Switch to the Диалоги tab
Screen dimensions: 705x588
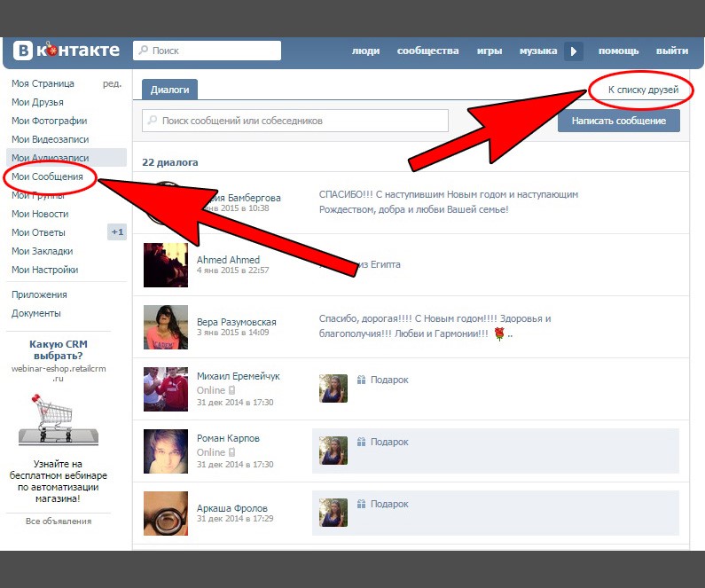169,90
